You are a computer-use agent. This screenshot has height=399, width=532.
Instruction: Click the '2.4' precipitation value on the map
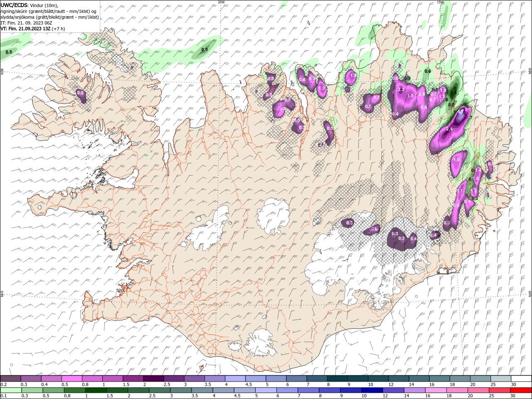tap(449, 129)
